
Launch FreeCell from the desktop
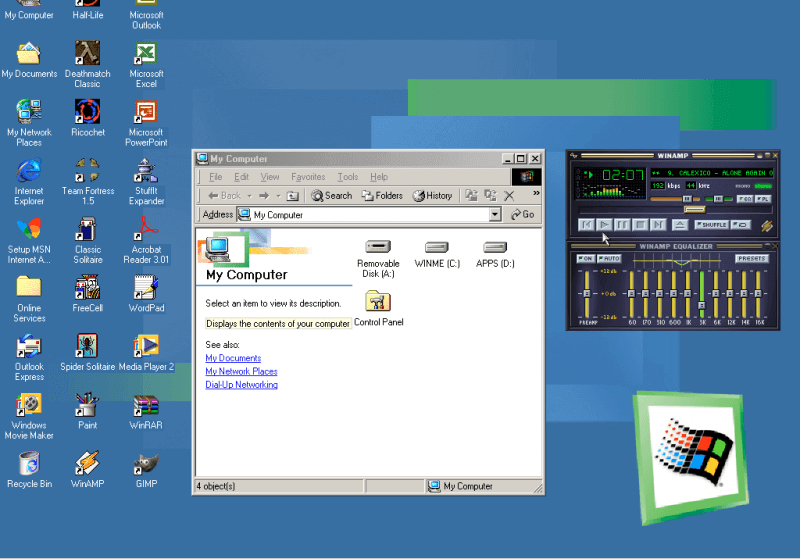click(x=87, y=293)
